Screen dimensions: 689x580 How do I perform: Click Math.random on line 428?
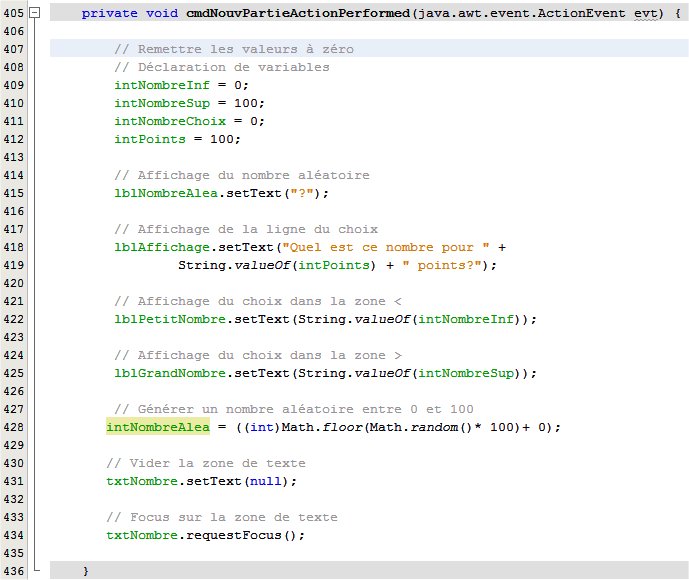(x=413, y=427)
